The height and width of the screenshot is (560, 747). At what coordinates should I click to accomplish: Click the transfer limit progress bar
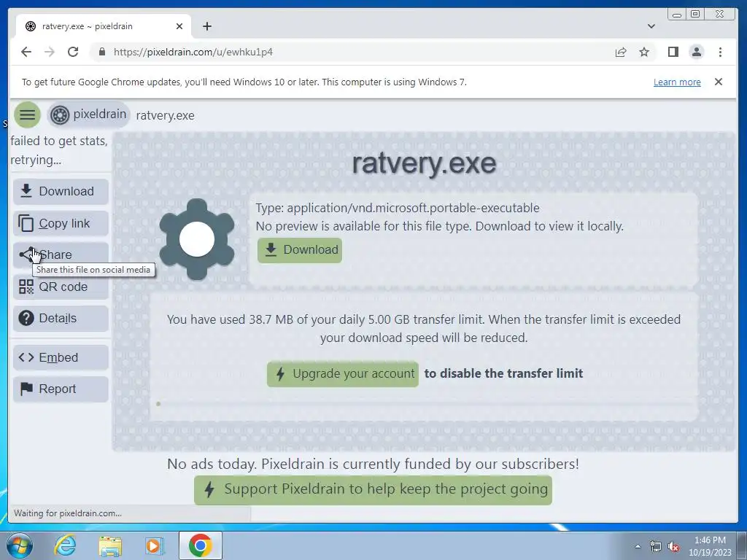click(x=424, y=404)
